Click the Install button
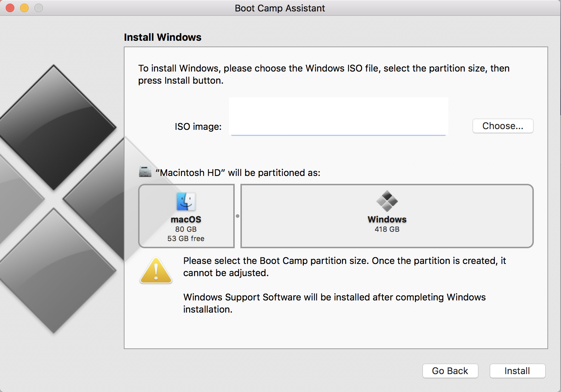 [517, 371]
